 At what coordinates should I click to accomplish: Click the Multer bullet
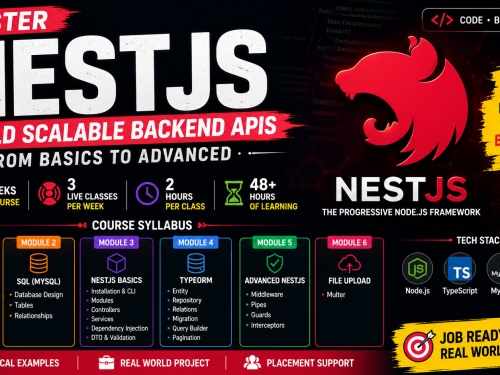pos(333,294)
